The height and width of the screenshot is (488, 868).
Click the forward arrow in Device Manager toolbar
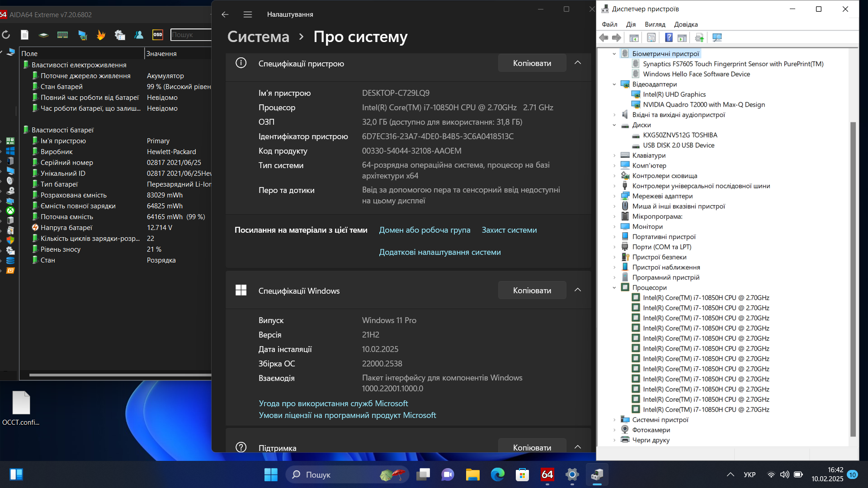[617, 38]
